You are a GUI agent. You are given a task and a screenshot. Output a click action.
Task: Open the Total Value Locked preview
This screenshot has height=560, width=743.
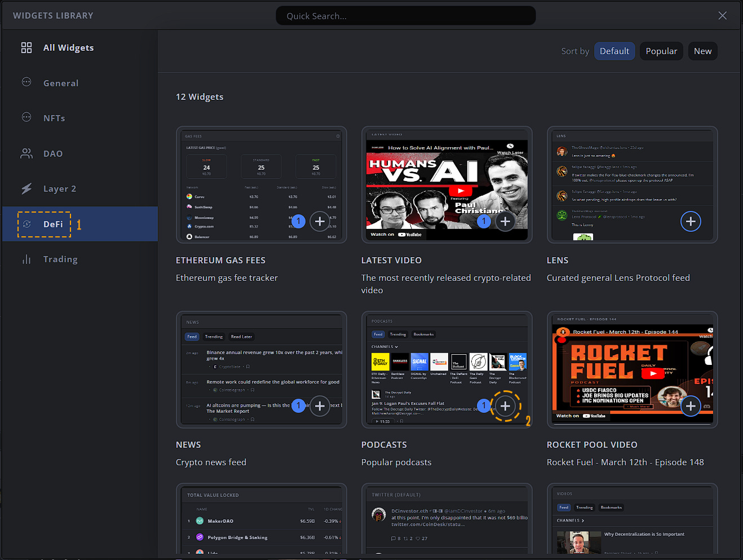tap(261, 519)
